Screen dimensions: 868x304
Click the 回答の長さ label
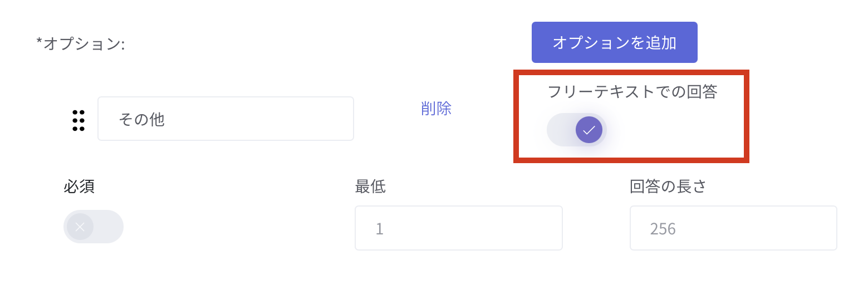668,187
